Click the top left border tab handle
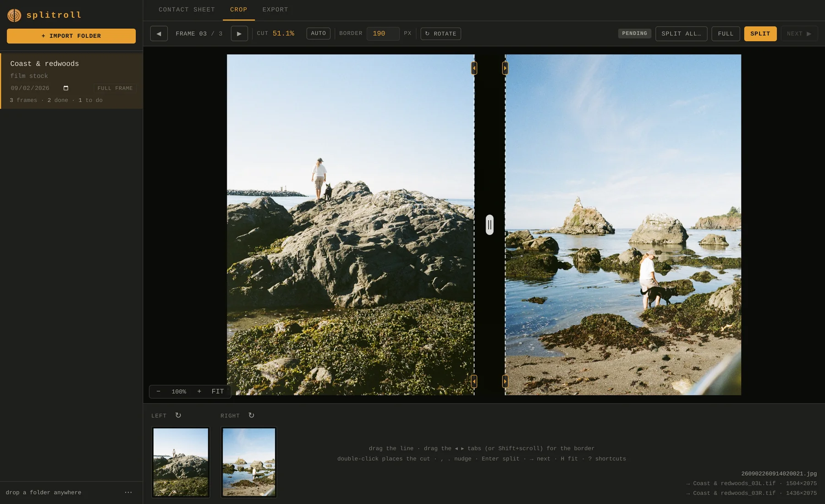Screen dimensions: 825x504 (474, 68)
